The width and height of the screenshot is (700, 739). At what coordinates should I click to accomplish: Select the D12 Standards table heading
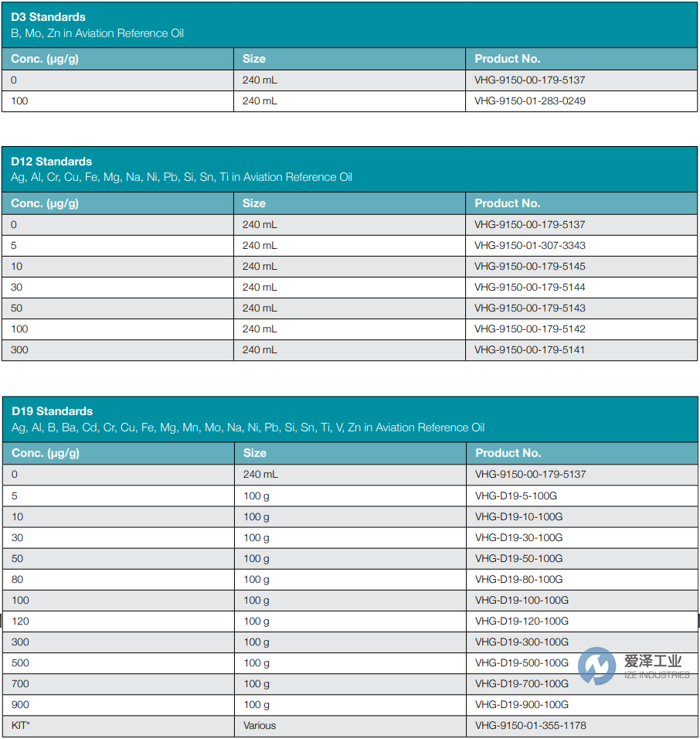tap(51, 162)
